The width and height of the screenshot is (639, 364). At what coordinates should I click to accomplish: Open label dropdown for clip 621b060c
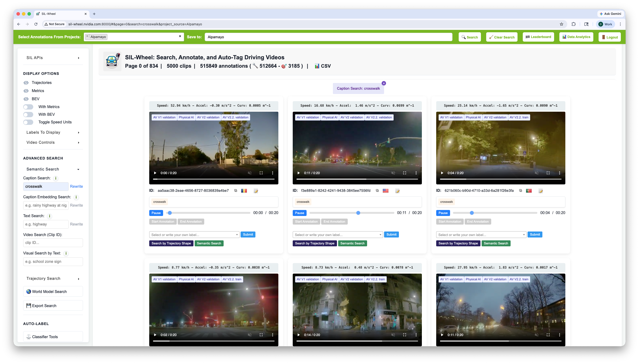[481, 235]
